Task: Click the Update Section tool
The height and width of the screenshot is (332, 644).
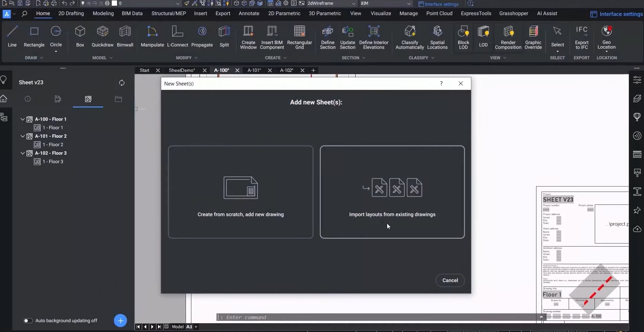Action: pyautogui.click(x=348, y=37)
